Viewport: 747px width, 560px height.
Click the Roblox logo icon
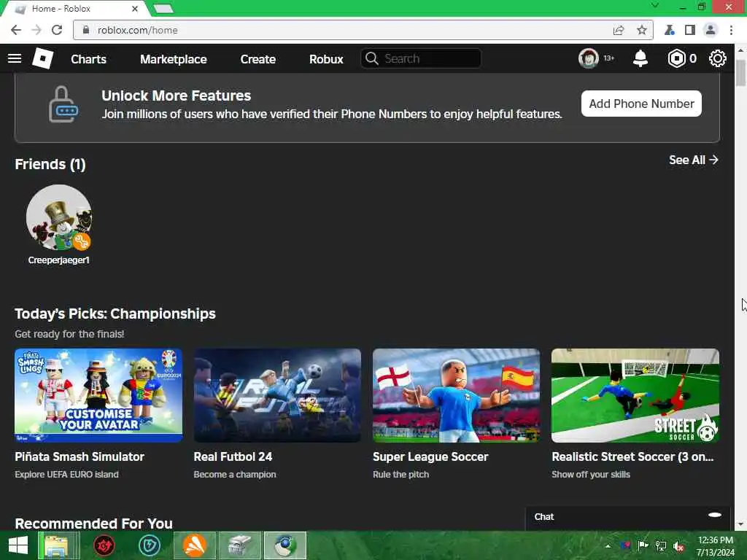click(42, 58)
